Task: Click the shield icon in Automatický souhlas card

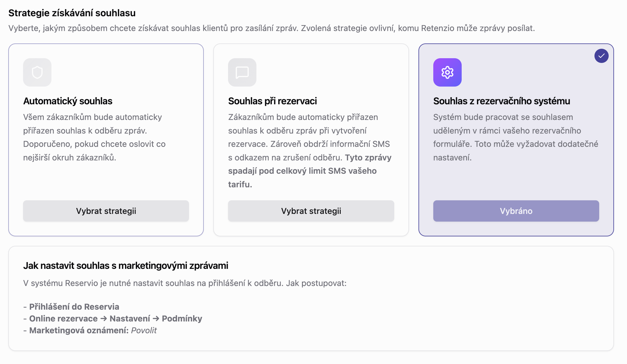Action: pyautogui.click(x=37, y=72)
